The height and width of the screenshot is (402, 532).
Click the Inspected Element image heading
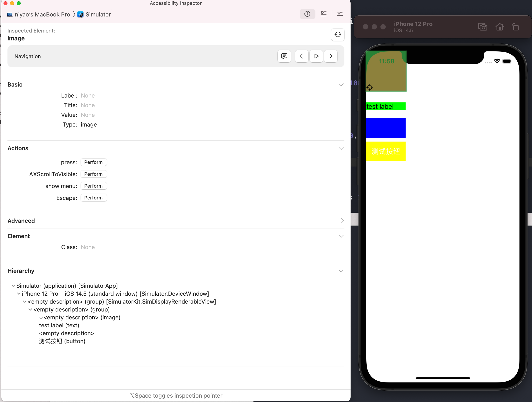[x=16, y=38]
